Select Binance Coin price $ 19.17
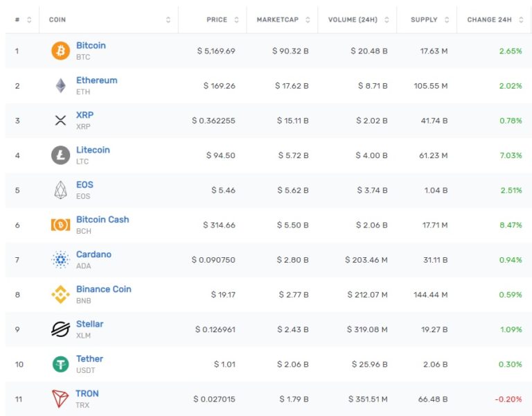Image resolution: width=532 pixels, height=416 pixels. 223,295
